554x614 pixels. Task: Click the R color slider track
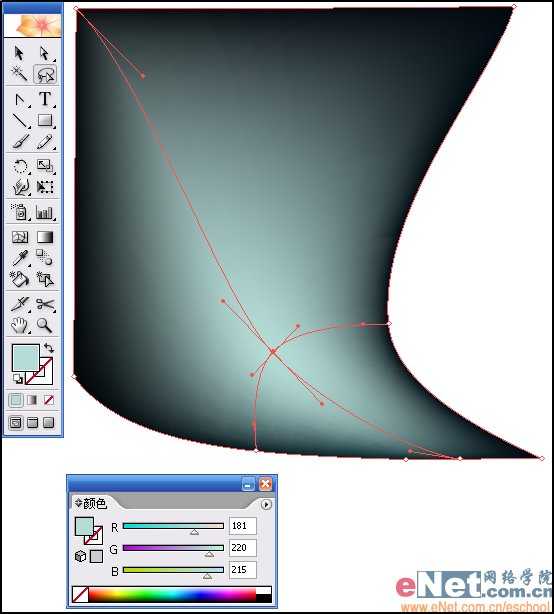point(173,526)
